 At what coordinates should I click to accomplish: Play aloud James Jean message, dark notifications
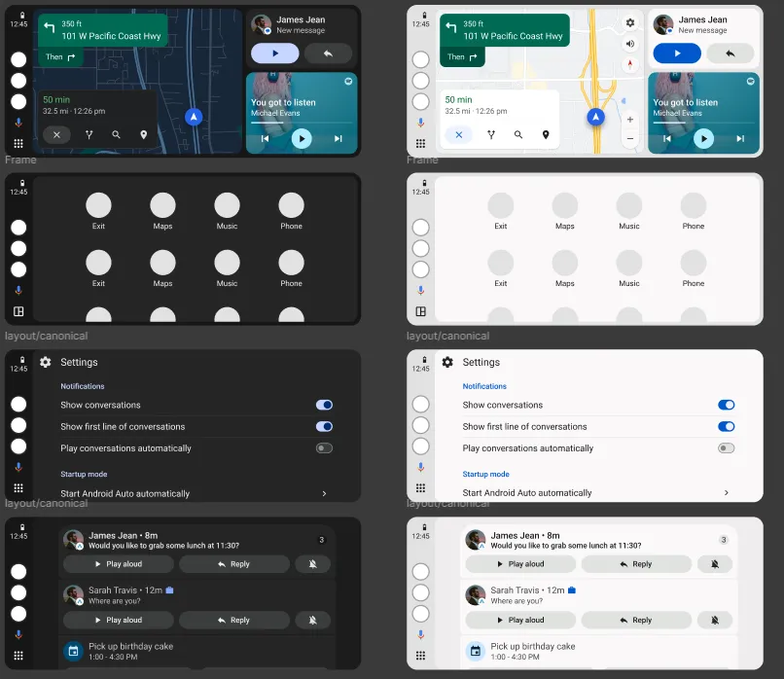pos(119,564)
